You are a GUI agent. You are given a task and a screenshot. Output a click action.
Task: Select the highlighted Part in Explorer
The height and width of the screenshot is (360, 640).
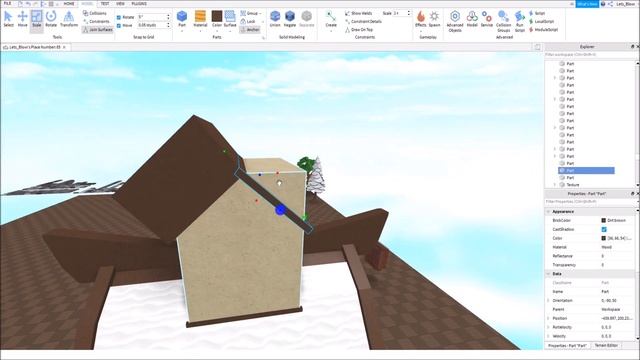(586, 171)
